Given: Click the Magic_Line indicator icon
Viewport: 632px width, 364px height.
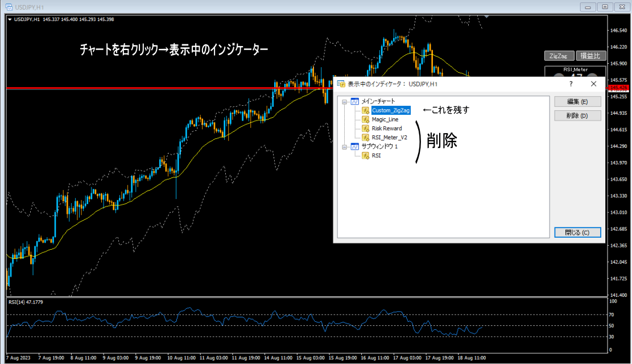Looking at the screenshot, I should [365, 119].
